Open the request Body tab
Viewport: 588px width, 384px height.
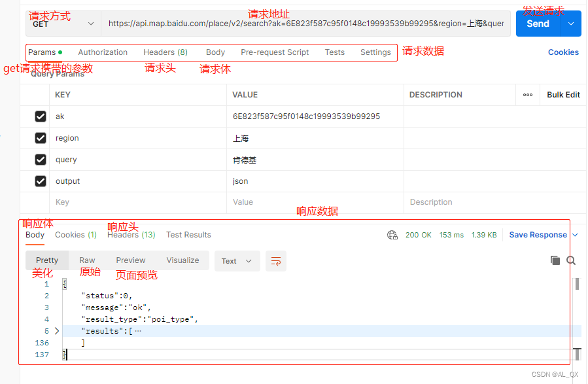click(x=215, y=52)
